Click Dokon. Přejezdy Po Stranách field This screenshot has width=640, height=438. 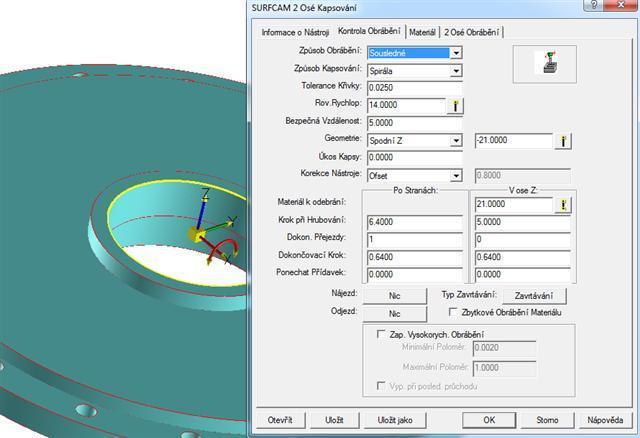click(x=415, y=240)
